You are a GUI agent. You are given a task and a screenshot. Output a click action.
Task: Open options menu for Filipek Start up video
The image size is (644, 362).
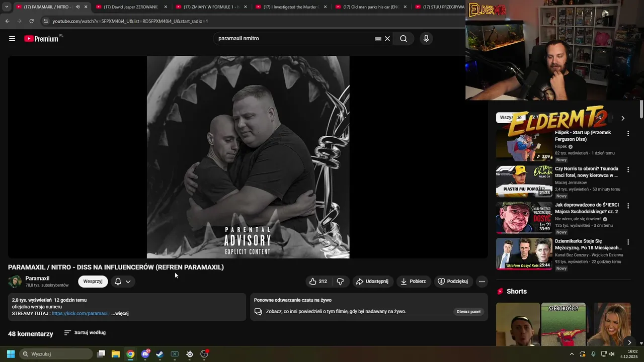tap(628, 133)
